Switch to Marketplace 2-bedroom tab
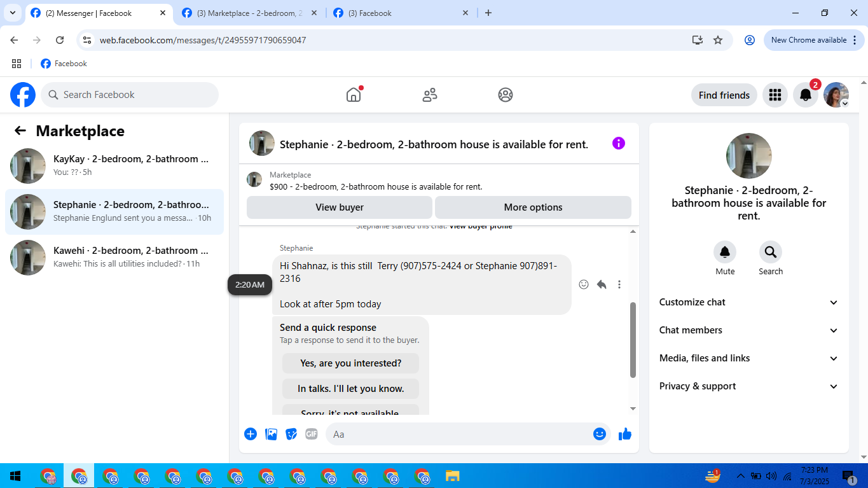Screen dimensions: 868x488 click(249, 13)
